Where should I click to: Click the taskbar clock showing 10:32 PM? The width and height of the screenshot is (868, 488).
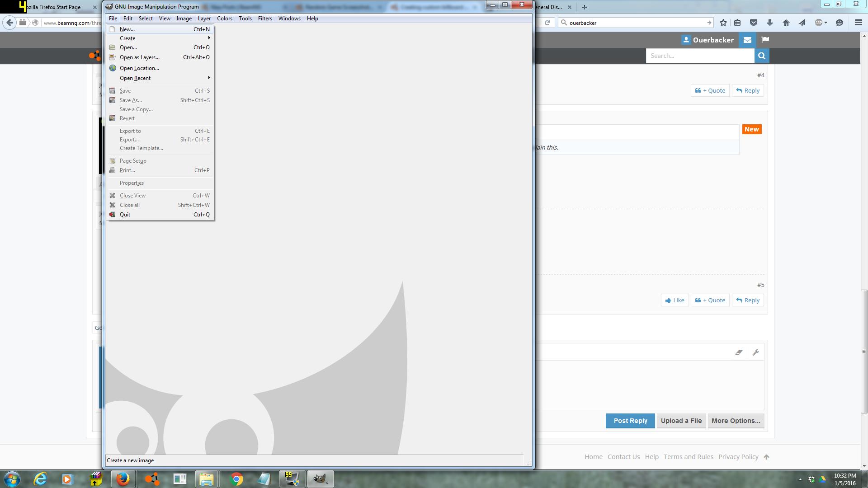point(845,479)
